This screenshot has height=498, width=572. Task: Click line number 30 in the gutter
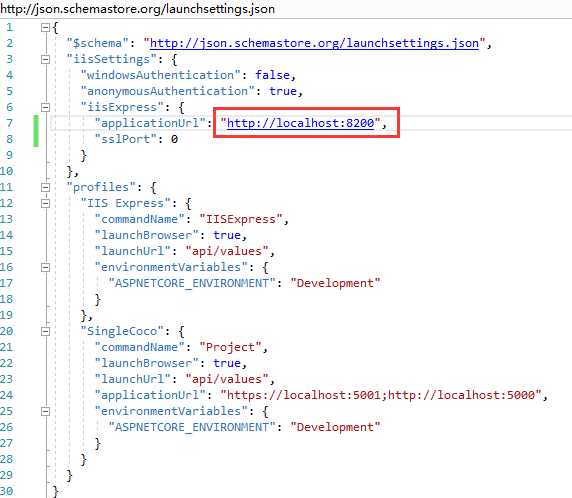tap(7, 491)
